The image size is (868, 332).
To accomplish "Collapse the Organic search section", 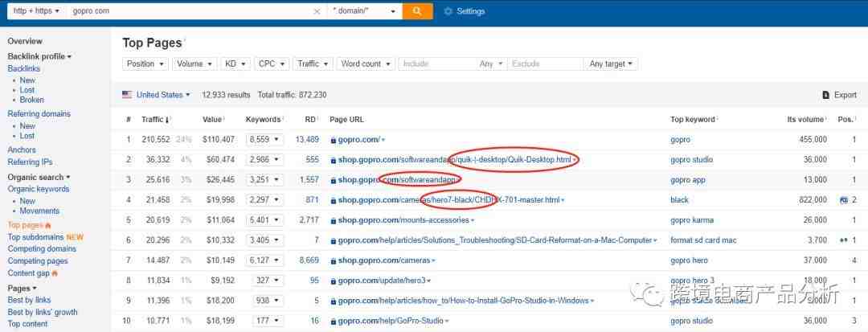I will (39, 177).
